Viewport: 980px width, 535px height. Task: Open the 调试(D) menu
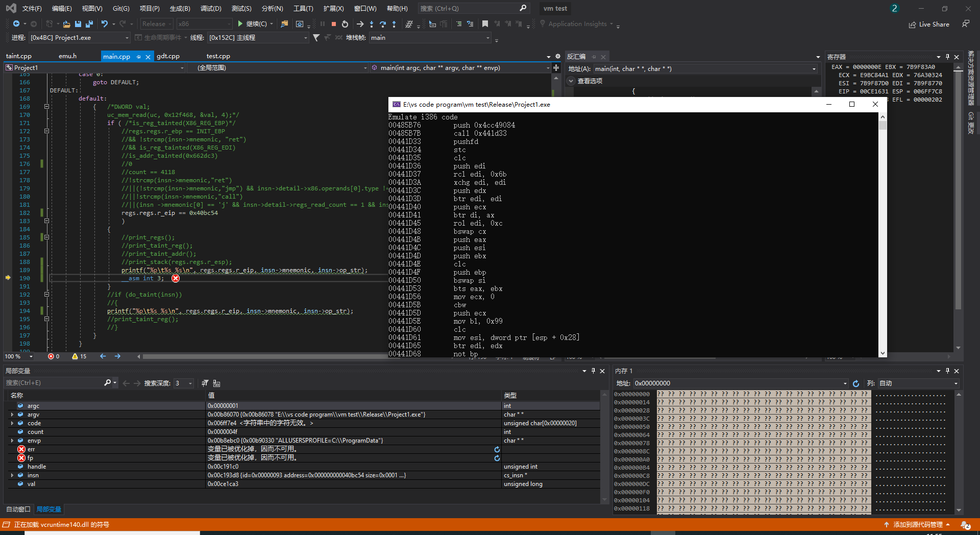point(211,9)
